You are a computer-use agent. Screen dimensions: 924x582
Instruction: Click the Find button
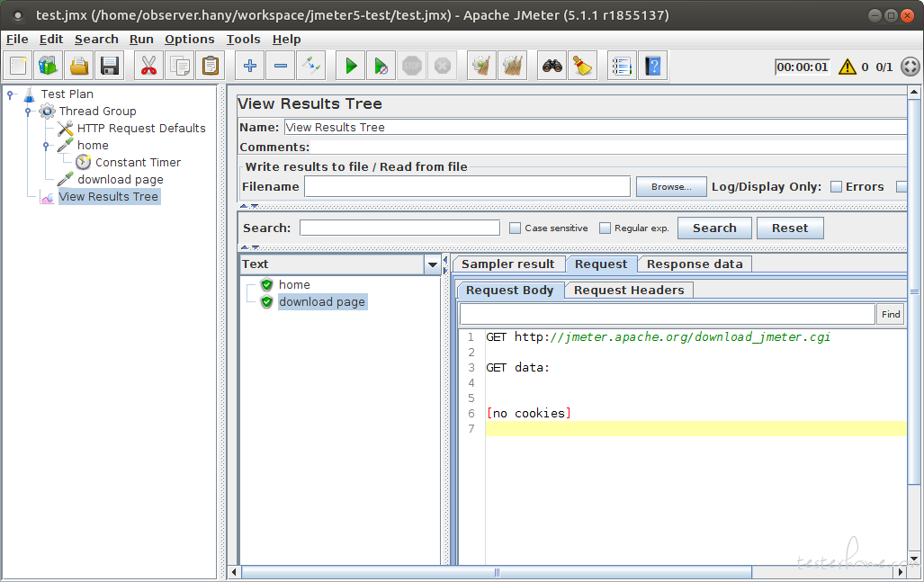coord(891,315)
